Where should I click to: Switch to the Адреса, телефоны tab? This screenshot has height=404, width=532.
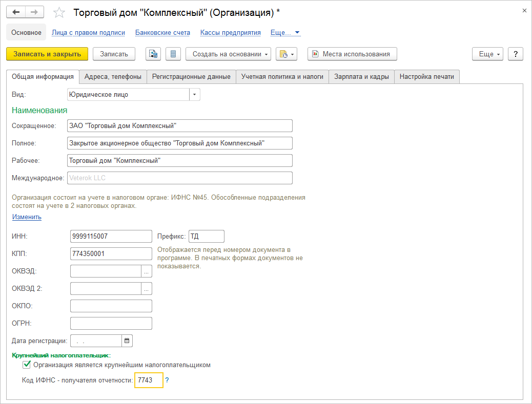pos(113,77)
